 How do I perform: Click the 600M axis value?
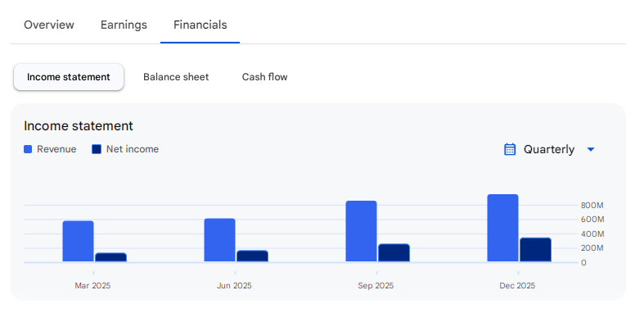click(592, 220)
